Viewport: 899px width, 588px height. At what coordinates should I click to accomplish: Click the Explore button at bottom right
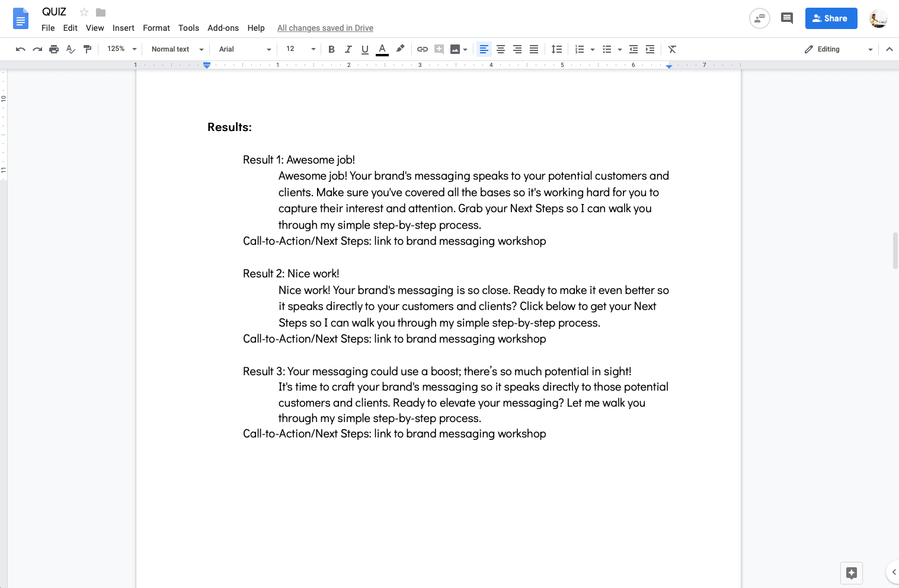[x=852, y=573]
